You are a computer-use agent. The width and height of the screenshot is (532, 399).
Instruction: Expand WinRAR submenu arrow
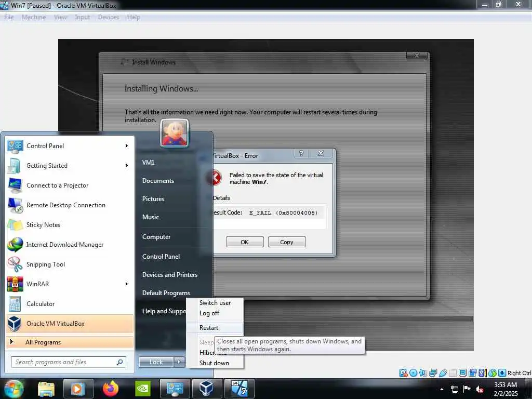[x=127, y=284]
